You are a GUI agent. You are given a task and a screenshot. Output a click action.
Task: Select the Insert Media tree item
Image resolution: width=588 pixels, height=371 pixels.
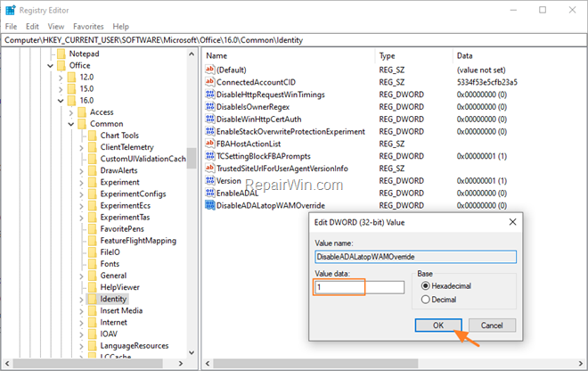[x=121, y=310]
